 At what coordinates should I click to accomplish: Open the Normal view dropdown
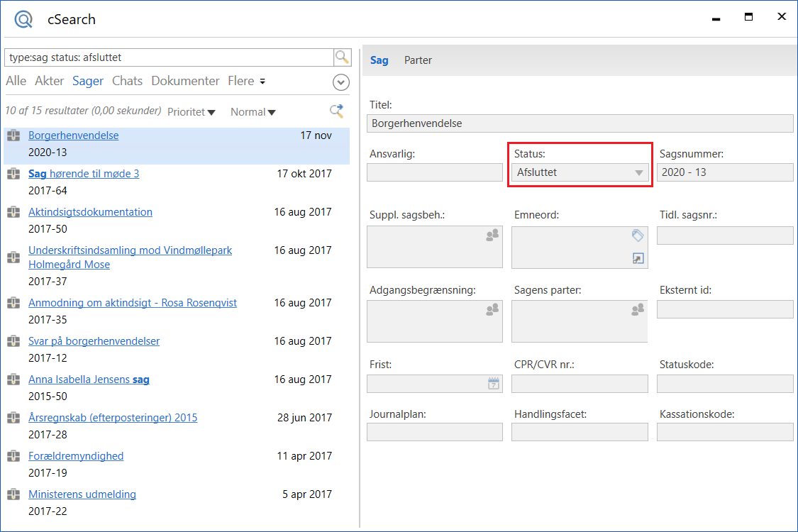253,112
